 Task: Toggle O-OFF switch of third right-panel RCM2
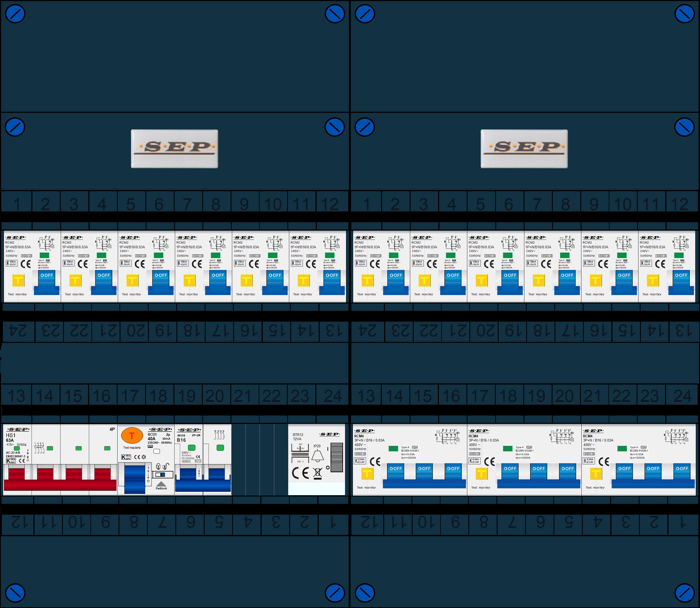510,282
